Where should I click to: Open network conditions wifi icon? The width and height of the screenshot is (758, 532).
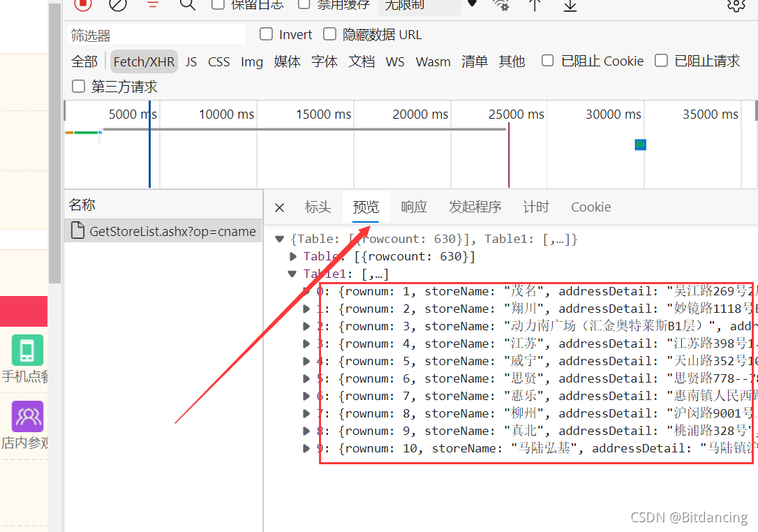pyautogui.click(x=500, y=4)
